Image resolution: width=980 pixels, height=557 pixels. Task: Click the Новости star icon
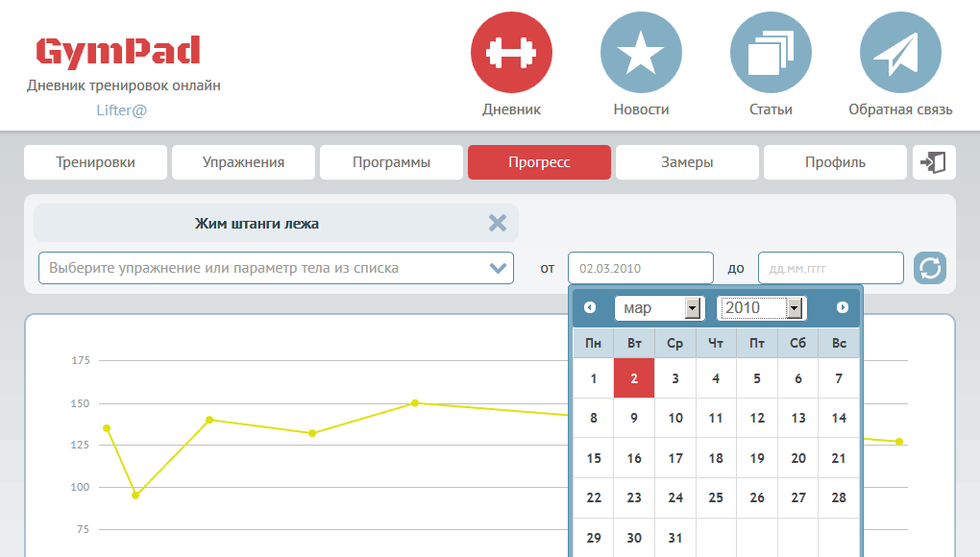[x=641, y=53]
